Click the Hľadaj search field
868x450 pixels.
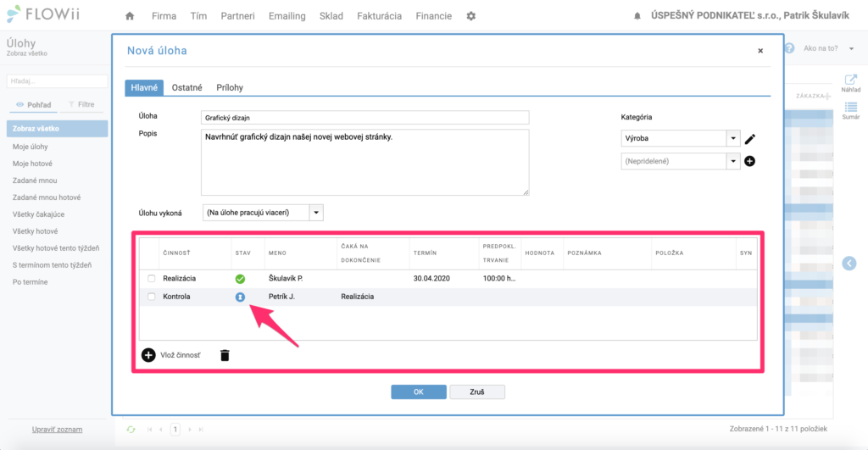coord(57,81)
